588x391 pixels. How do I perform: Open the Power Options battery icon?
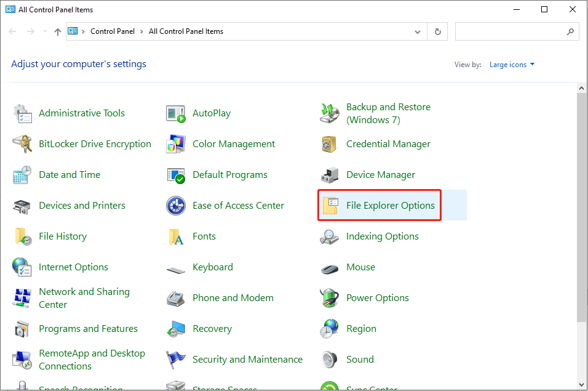tap(330, 298)
